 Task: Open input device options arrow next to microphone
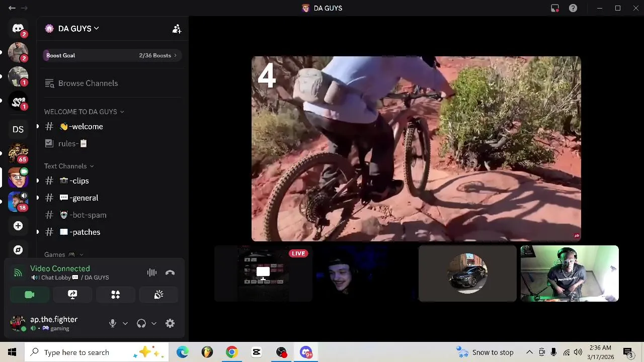[x=125, y=323]
